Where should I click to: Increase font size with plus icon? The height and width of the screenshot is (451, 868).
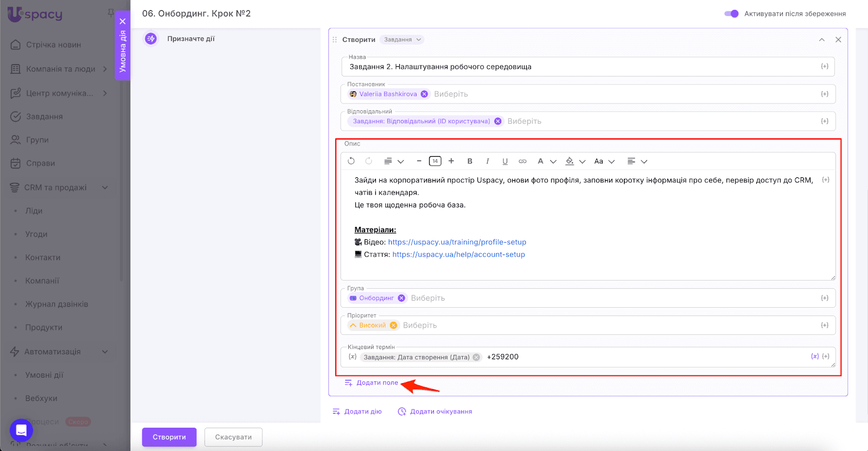click(451, 161)
